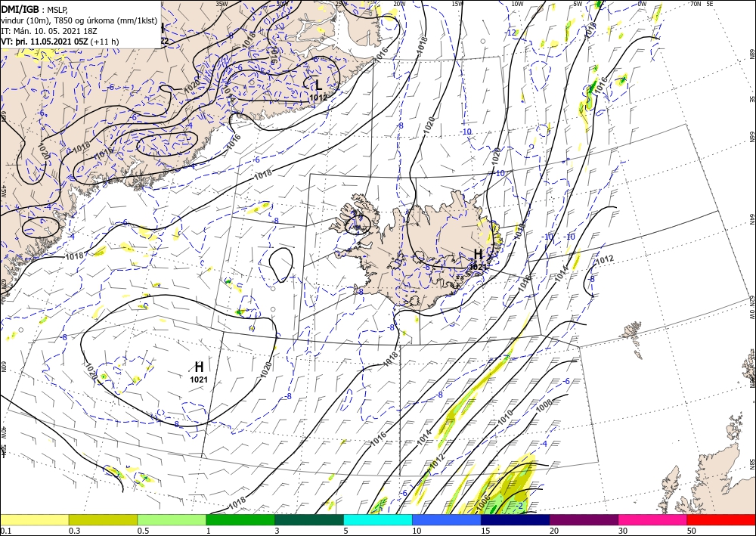Click the navy 15–20 legend swatch
The height and width of the screenshot is (536, 756).
pos(516,519)
